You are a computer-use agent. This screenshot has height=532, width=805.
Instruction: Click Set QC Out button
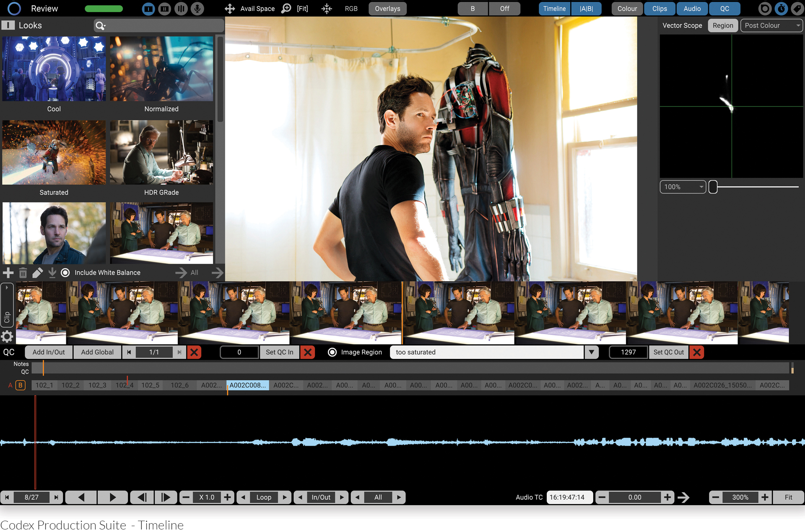(x=668, y=352)
